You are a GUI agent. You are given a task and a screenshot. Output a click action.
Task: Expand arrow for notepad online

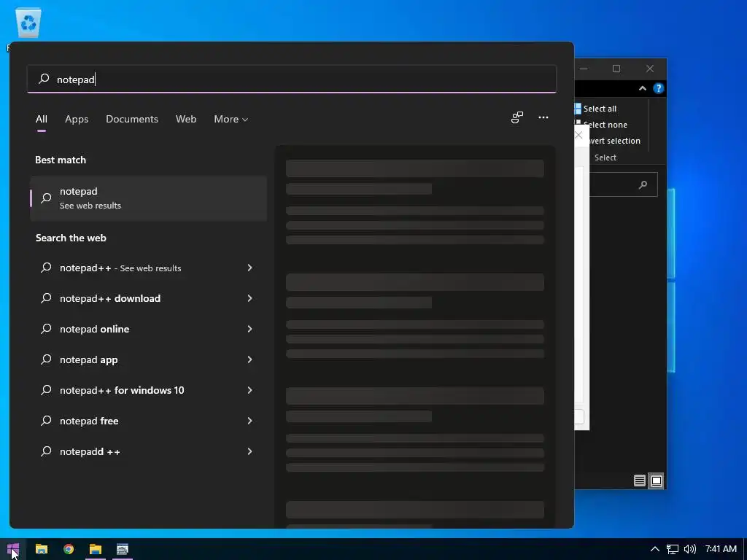(249, 329)
